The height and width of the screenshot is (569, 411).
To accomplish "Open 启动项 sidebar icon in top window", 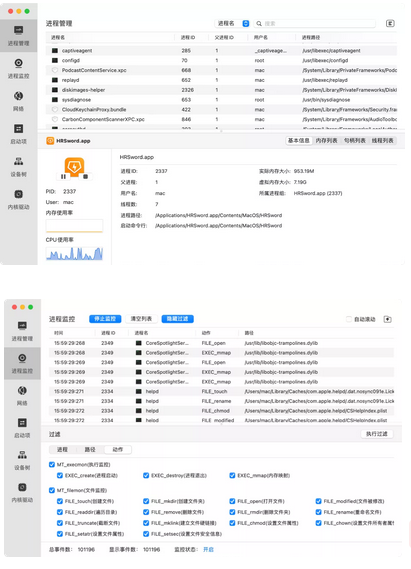I will 19,128.
